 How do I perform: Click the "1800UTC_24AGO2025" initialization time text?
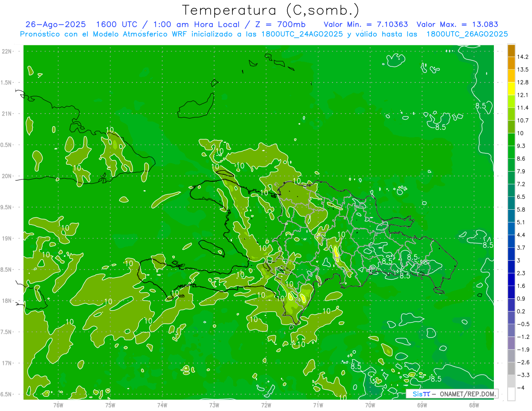tap(301, 34)
